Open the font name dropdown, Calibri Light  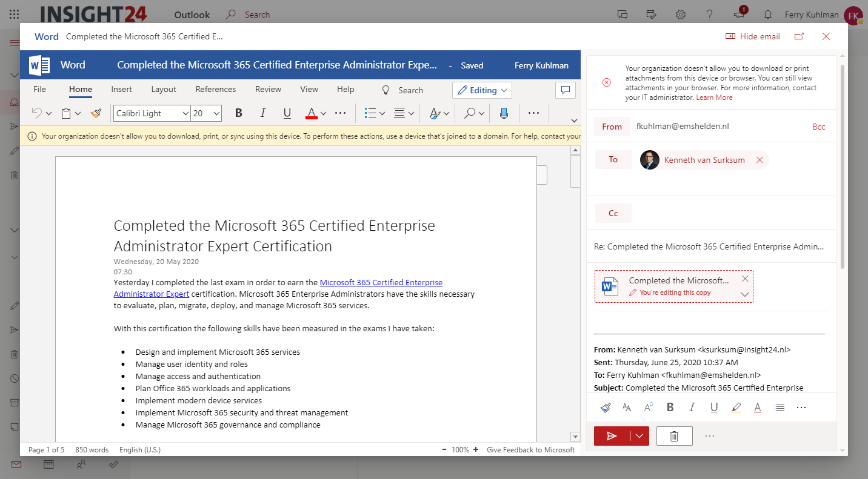(x=152, y=113)
